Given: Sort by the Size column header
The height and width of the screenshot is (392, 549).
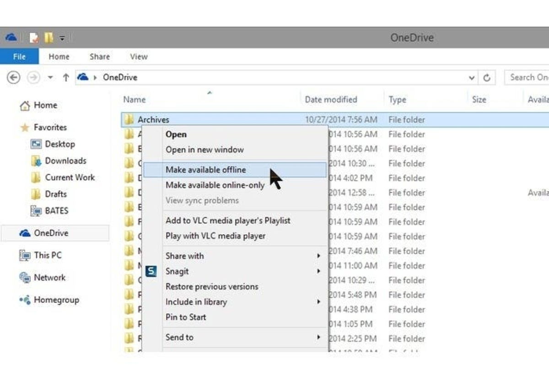Looking at the screenshot, I should [x=479, y=99].
